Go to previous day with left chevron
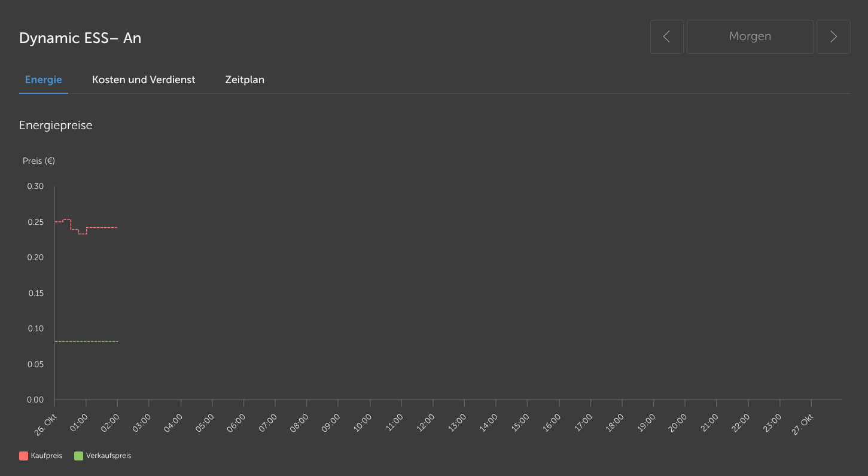Screen dimensions: 868x476 666,37
